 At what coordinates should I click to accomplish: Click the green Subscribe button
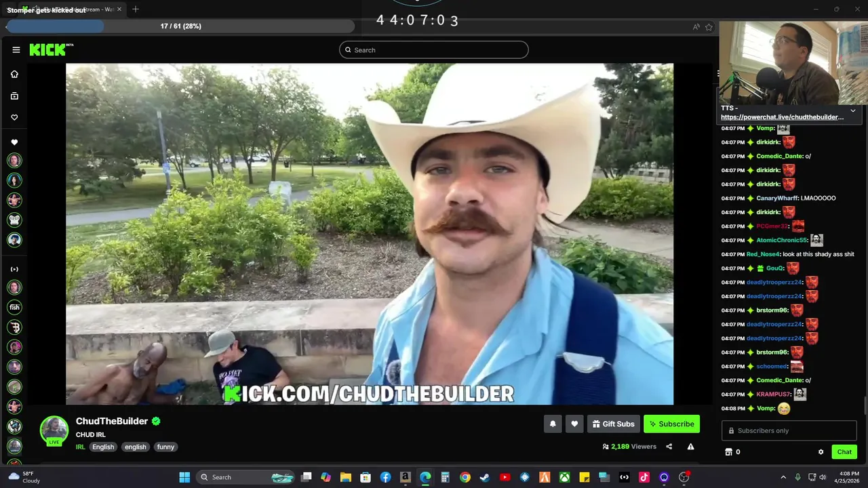(671, 424)
